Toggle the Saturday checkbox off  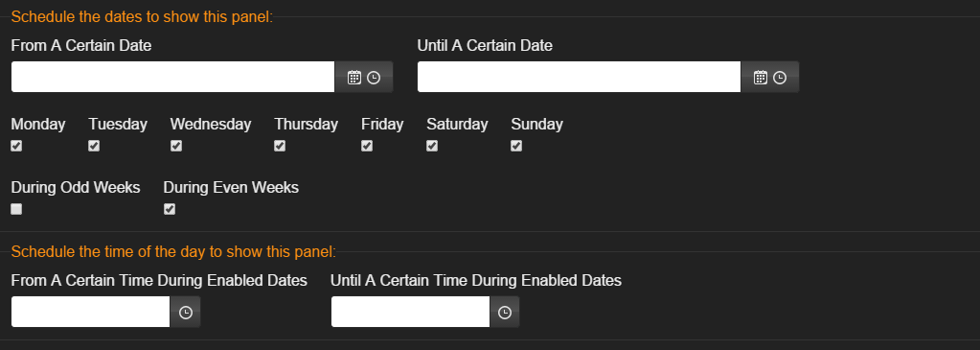pyautogui.click(x=432, y=146)
